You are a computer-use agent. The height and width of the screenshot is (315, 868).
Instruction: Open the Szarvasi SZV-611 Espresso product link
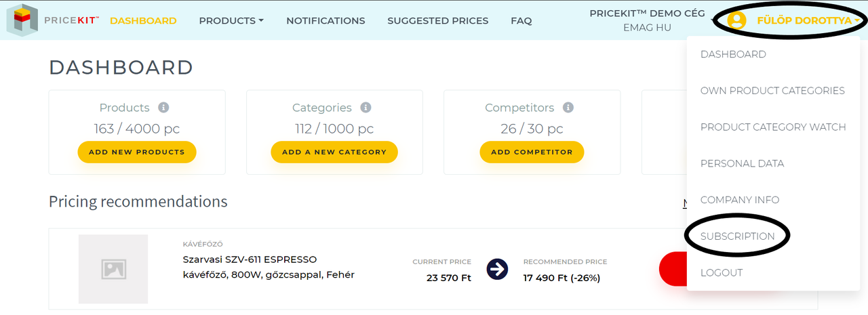pos(269,267)
